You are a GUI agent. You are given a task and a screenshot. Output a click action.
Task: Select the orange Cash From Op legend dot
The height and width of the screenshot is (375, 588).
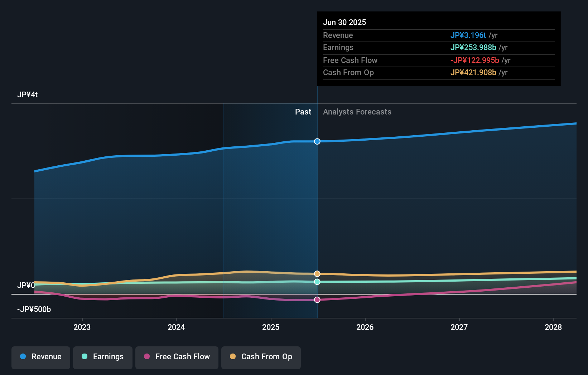coord(233,357)
